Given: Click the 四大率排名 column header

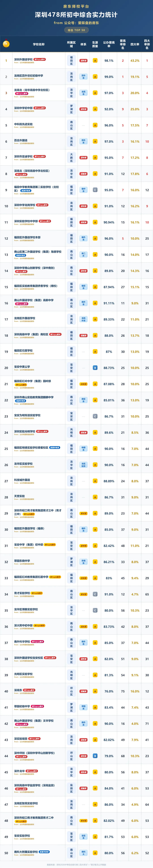Looking at the screenshot, I should point(147,44).
